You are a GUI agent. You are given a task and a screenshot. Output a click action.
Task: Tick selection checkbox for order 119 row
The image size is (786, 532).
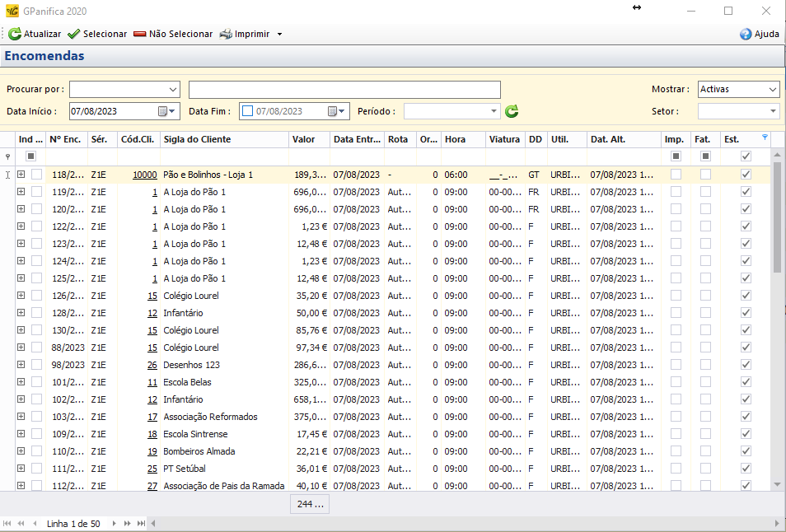36,192
